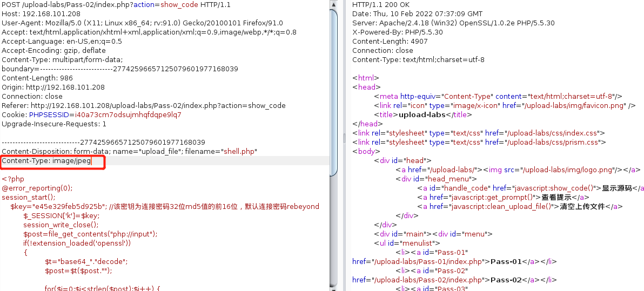The image size is (644, 291).
Task: Click the clean_upload_file() 清空上传文件 anchor line
Action: [x=520, y=206]
